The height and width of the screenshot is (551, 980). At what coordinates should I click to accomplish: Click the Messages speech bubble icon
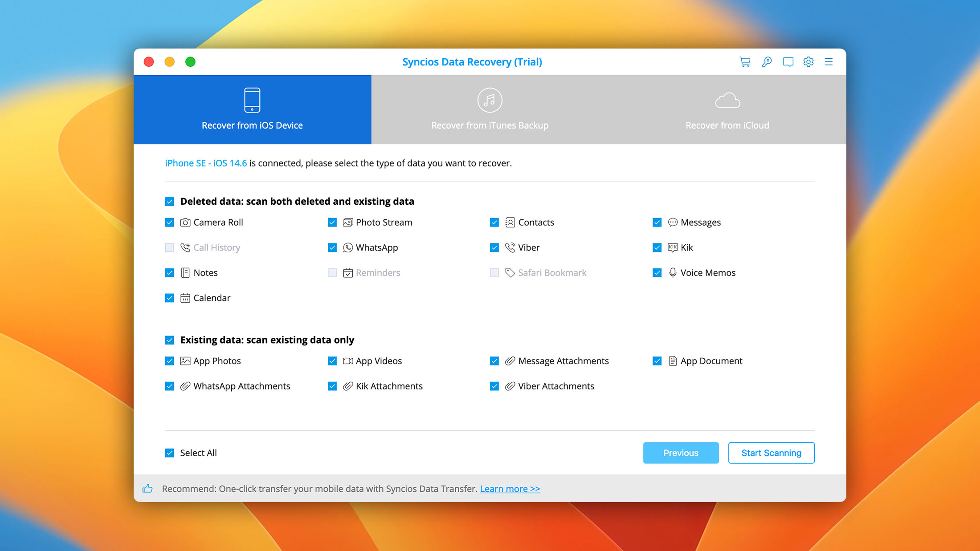673,223
